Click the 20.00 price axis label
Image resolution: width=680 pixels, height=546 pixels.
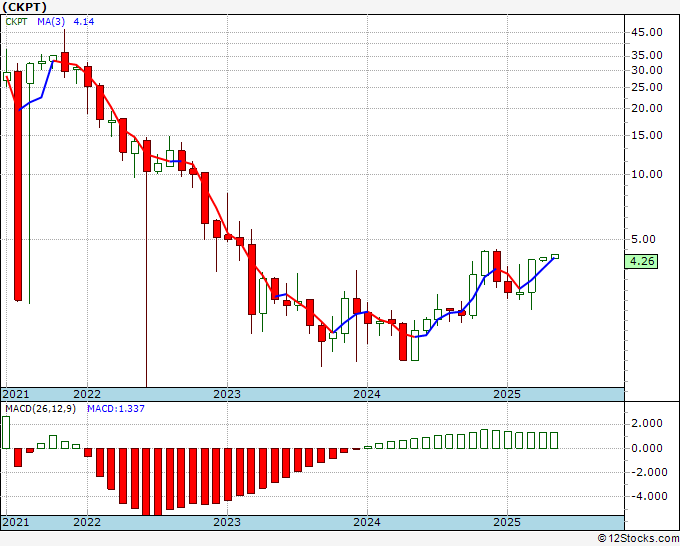coord(647,108)
